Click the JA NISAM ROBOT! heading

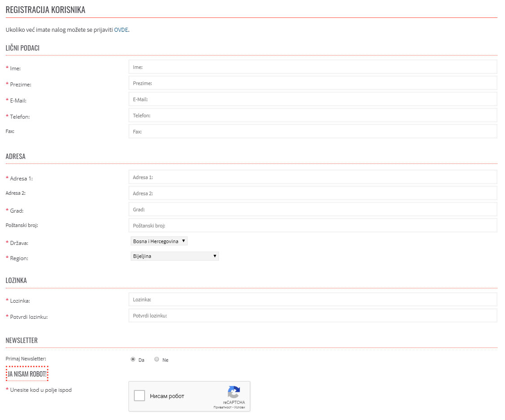tap(27, 374)
